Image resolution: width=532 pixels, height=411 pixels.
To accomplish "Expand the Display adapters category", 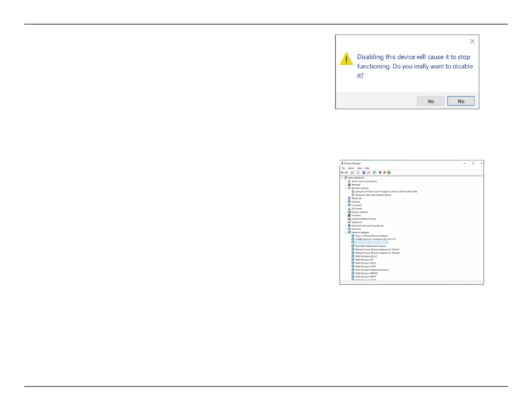I will pos(345,212).
